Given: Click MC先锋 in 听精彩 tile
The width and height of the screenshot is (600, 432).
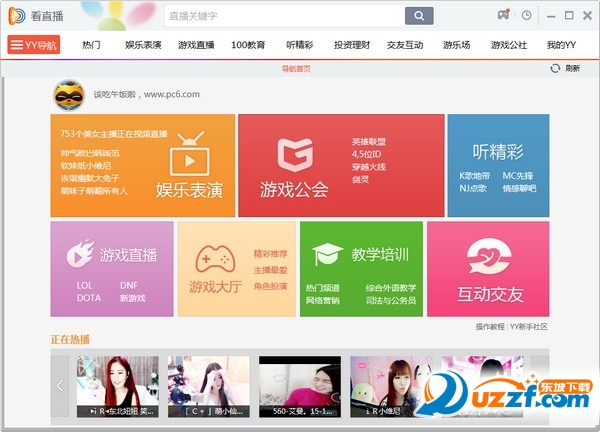Looking at the screenshot, I should [x=518, y=176].
